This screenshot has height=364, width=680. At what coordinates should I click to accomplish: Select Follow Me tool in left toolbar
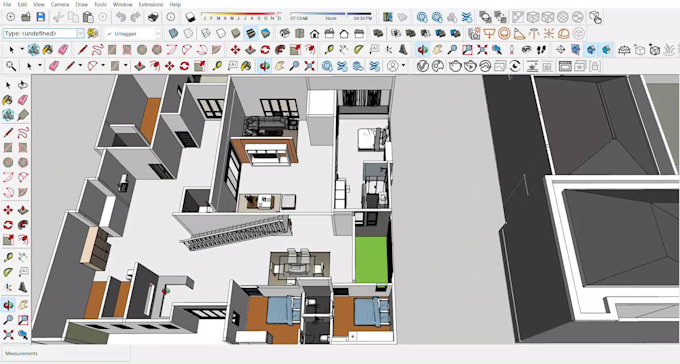pos(23,225)
